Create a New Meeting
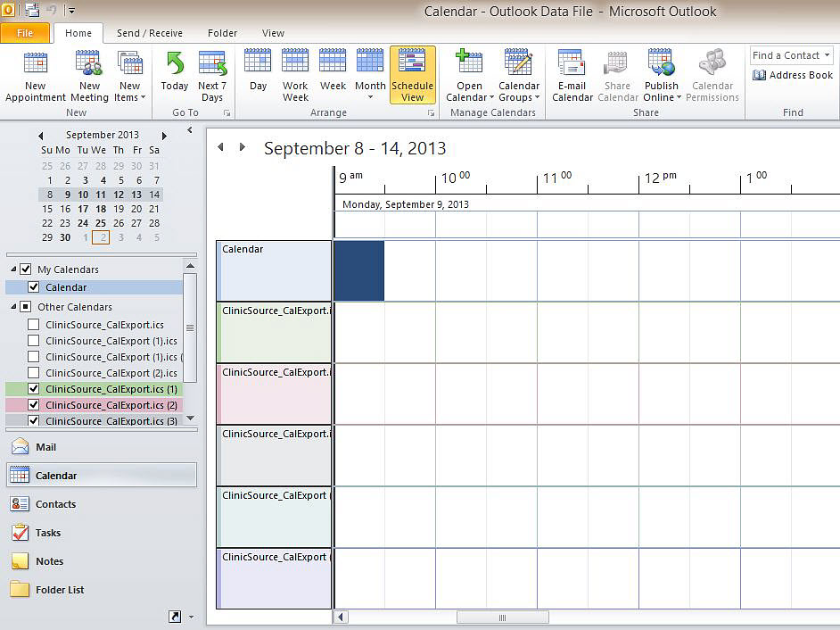 point(89,76)
